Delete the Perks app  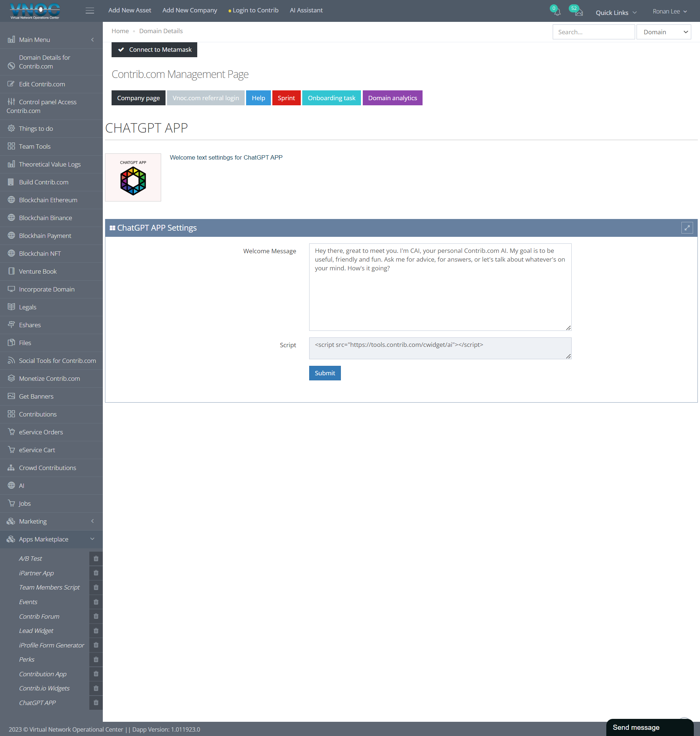(x=96, y=659)
